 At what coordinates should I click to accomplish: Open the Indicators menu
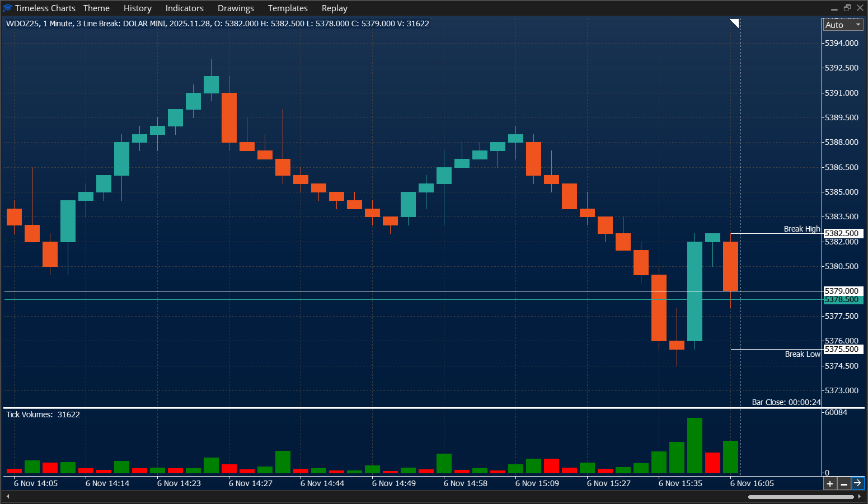[184, 8]
